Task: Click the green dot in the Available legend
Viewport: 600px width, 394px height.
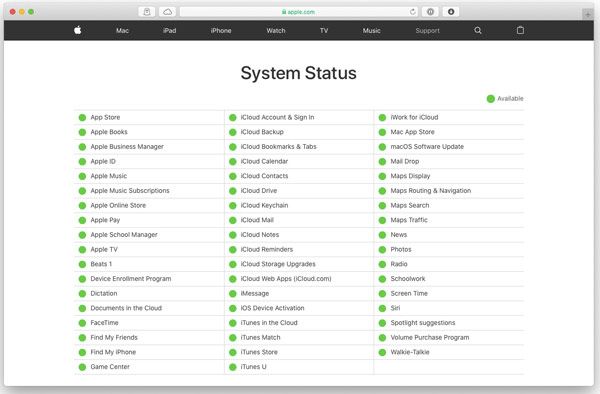Action: click(491, 99)
